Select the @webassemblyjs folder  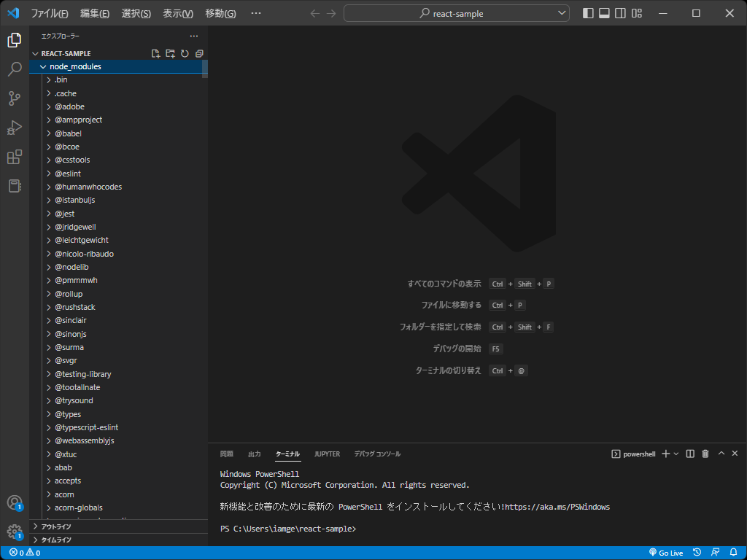coord(119,441)
